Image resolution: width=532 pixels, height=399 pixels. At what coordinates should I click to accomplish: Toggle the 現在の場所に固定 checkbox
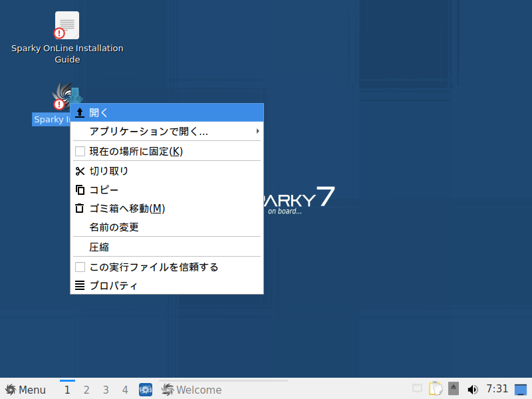[x=80, y=152]
